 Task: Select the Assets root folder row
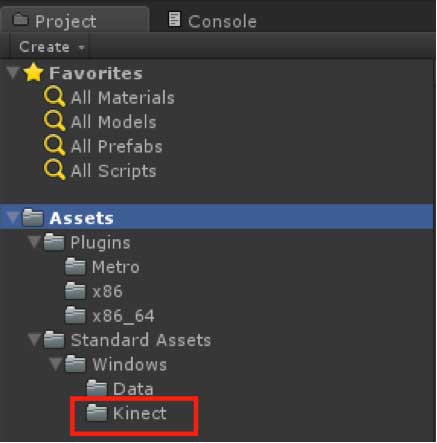click(x=217, y=217)
